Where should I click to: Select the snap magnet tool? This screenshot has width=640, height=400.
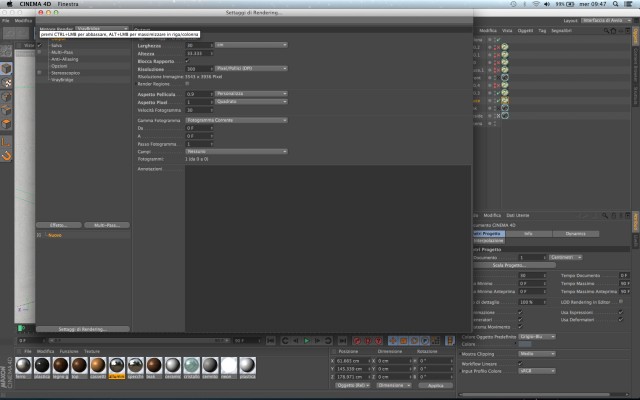[x=6, y=156]
